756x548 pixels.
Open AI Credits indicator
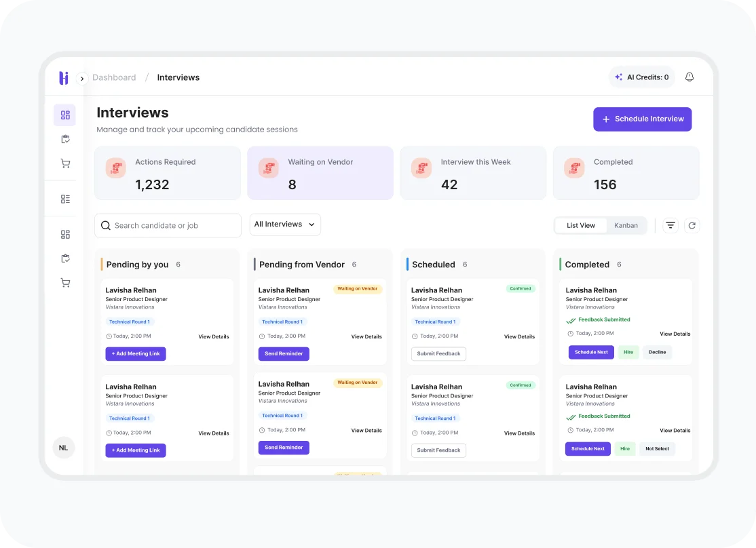pyautogui.click(x=641, y=77)
